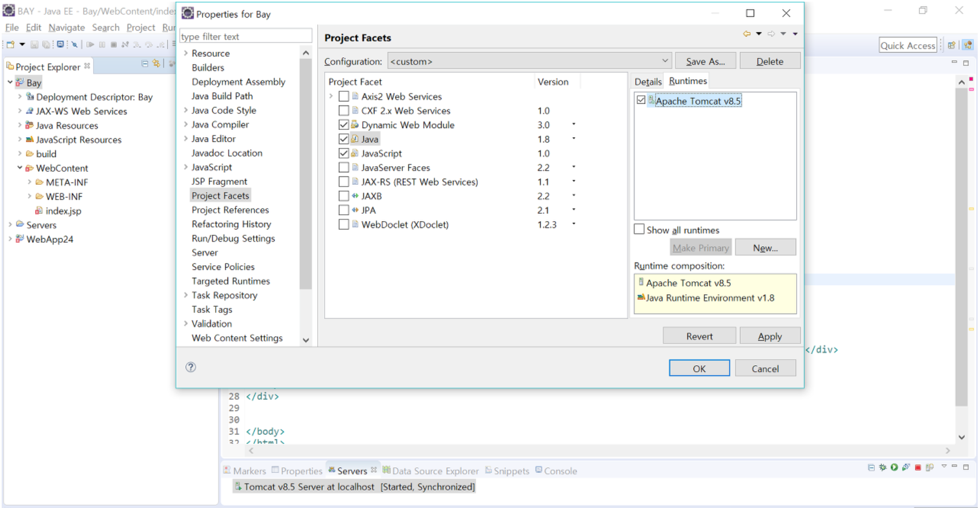Image resolution: width=980 pixels, height=508 pixels.
Task: Switch to the Data Source Explorer tab
Action: click(x=431, y=471)
